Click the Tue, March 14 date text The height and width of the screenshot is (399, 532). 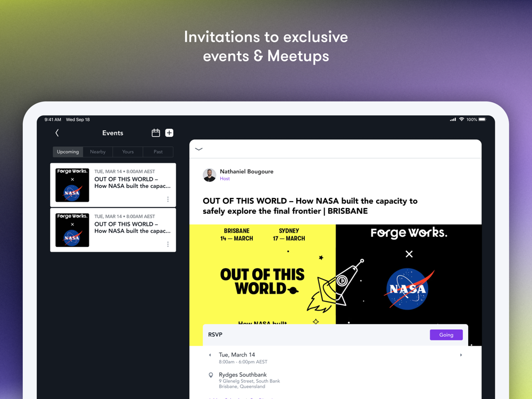point(237,354)
